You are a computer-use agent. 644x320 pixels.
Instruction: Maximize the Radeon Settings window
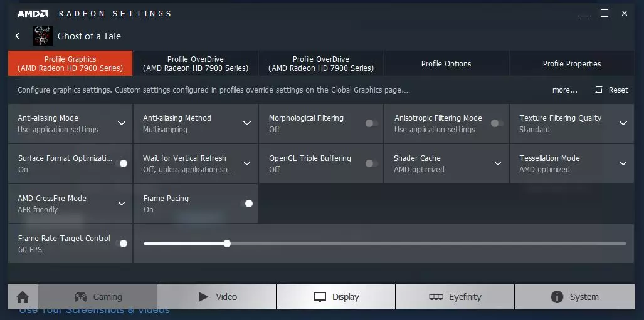[x=604, y=13]
